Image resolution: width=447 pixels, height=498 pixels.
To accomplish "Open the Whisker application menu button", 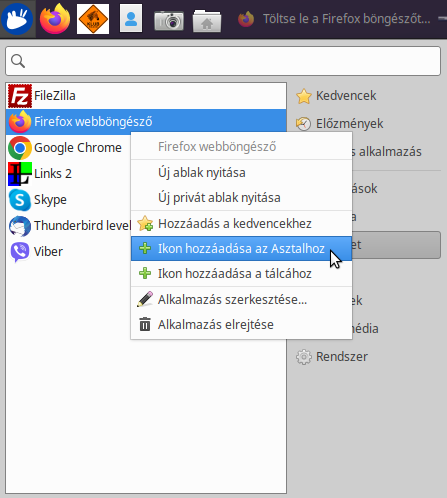I will click(x=17, y=19).
